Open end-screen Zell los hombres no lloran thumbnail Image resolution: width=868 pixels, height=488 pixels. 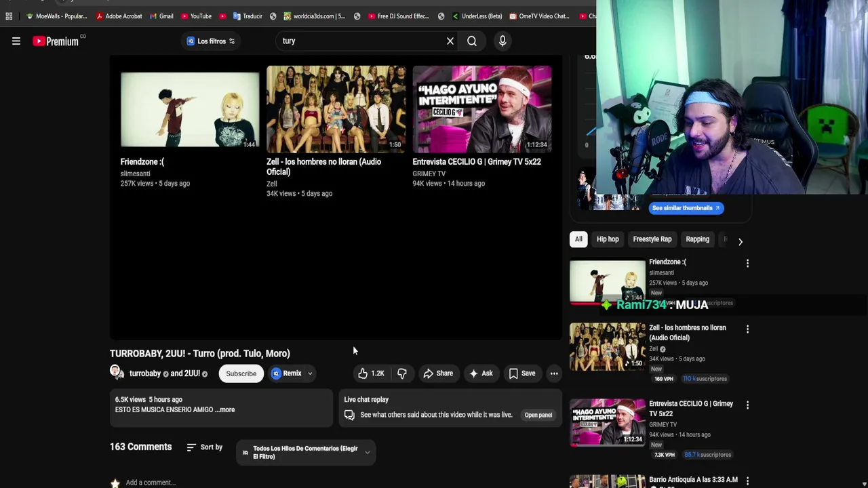[336, 110]
